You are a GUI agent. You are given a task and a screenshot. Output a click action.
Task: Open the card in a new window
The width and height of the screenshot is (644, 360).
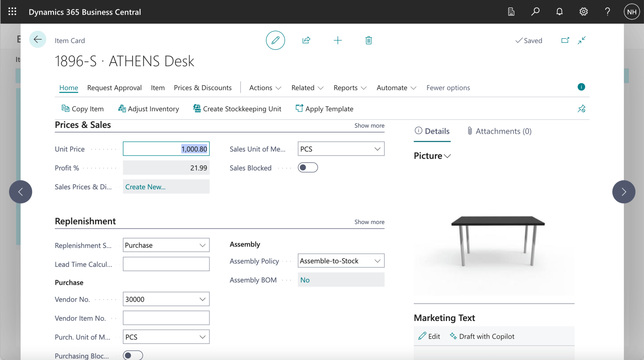pos(565,40)
